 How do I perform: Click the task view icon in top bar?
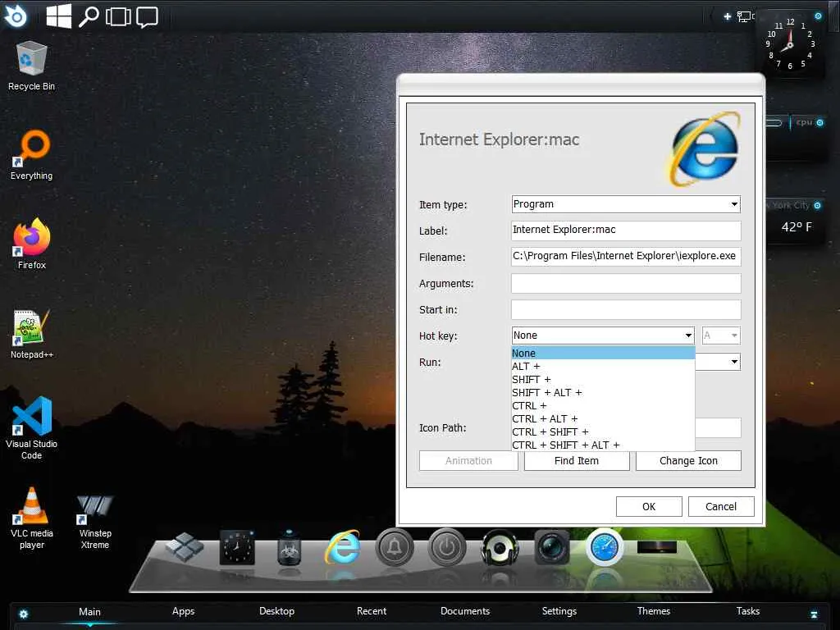click(118, 16)
